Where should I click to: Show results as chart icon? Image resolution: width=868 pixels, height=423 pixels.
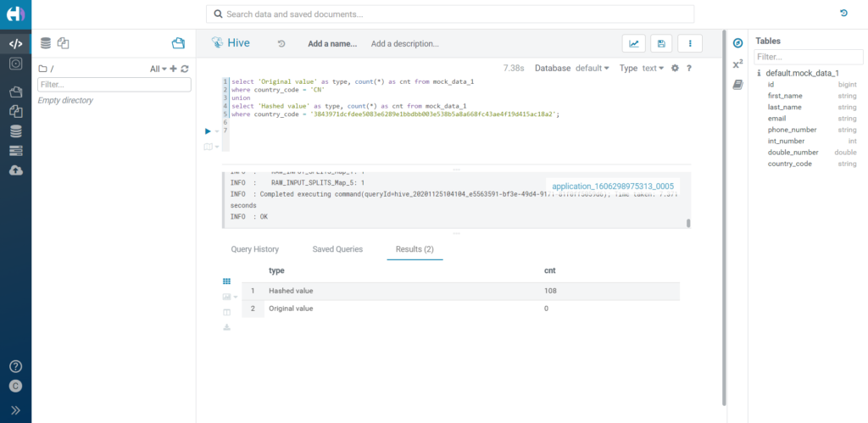click(226, 297)
